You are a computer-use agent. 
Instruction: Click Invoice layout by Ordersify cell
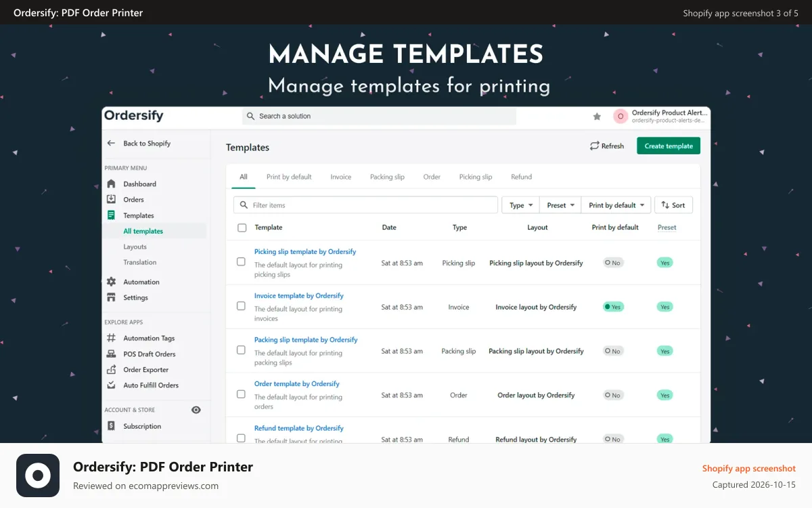point(536,307)
